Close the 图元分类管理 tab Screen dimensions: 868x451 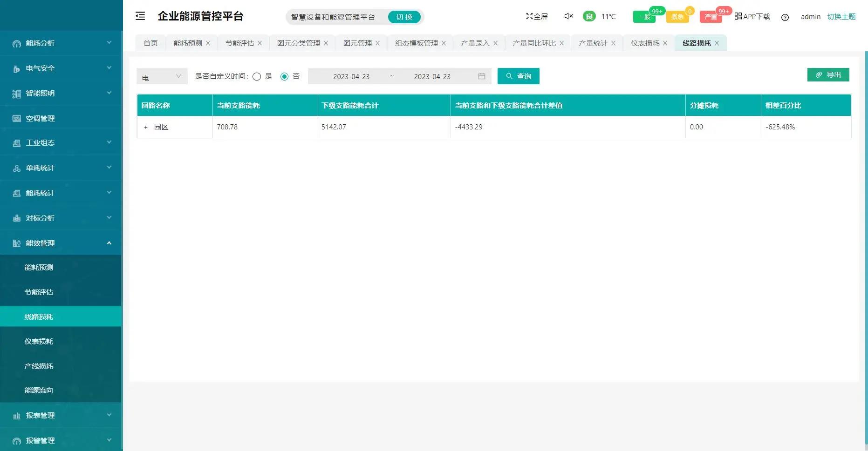[x=326, y=43]
